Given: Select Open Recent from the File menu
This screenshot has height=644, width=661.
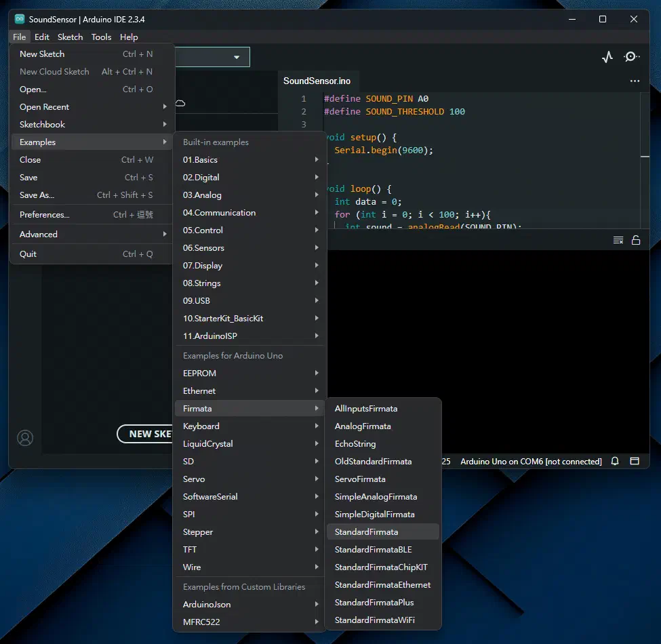Looking at the screenshot, I should pyautogui.click(x=44, y=106).
